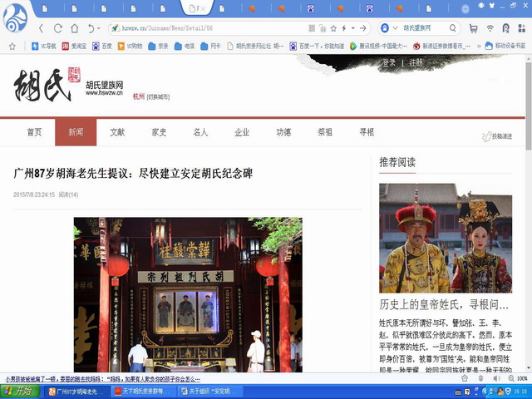Open the search engine selector dropdown
The height and width of the screenshot is (399, 532).
(x=395, y=28)
